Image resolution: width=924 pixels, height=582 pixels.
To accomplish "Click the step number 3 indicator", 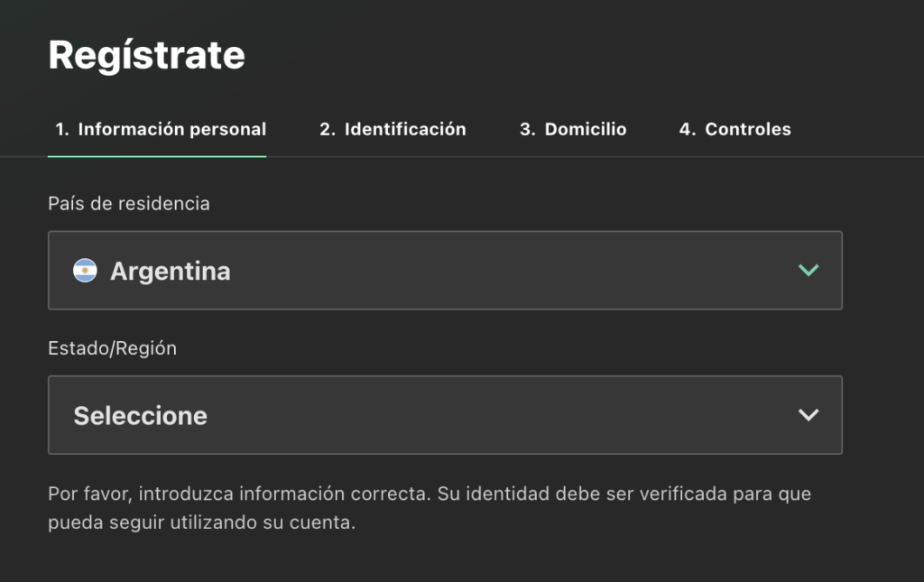I will click(527, 129).
